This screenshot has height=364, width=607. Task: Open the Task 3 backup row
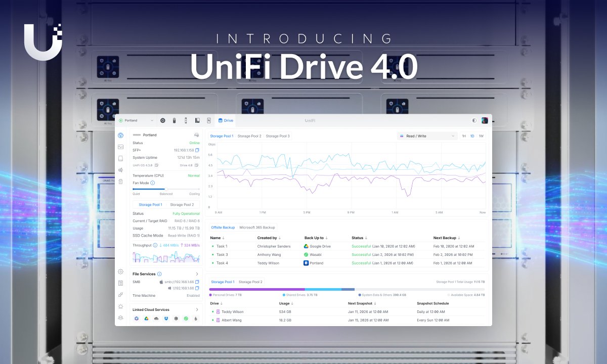346,254
